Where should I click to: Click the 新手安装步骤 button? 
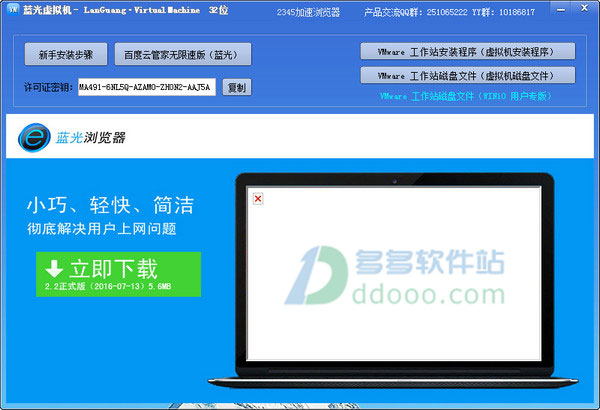click(x=66, y=54)
